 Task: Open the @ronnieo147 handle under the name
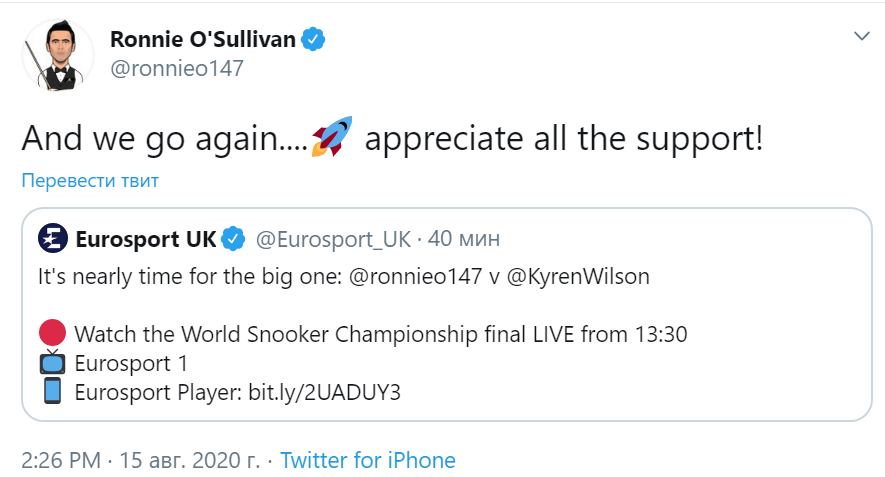(x=175, y=68)
